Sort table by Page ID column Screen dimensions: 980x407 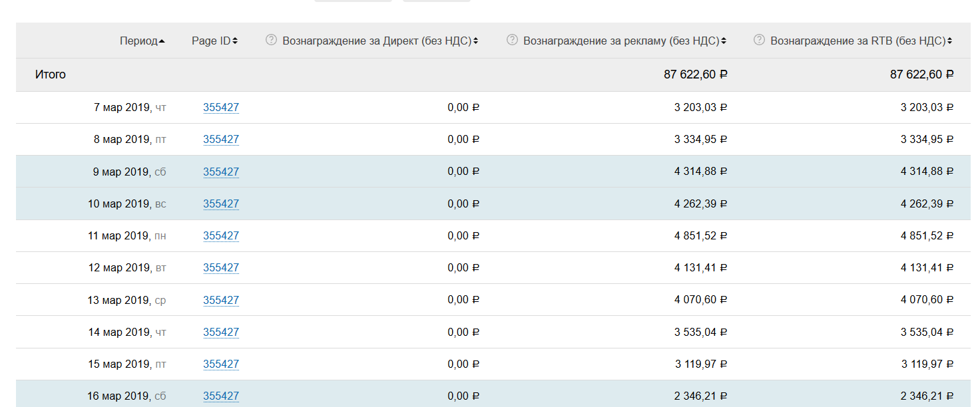pos(214,41)
